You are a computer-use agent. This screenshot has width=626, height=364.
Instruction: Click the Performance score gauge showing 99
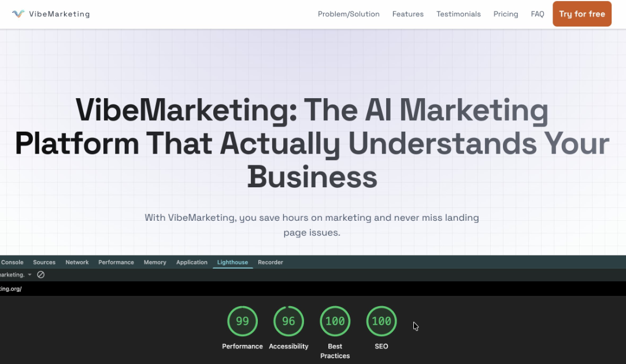pos(242,321)
